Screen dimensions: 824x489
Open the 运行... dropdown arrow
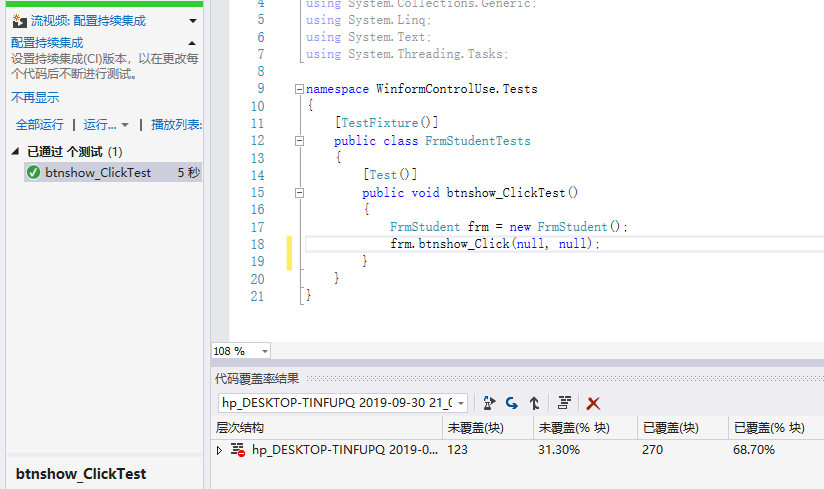(x=125, y=125)
